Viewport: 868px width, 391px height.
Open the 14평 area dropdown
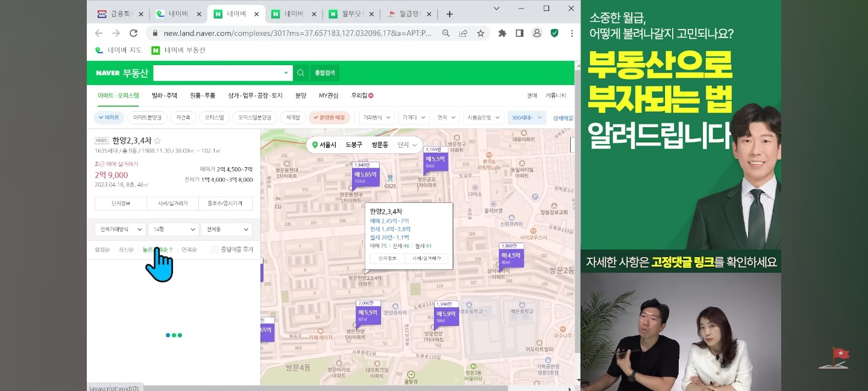pyautogui.click(x=174, y=229)
